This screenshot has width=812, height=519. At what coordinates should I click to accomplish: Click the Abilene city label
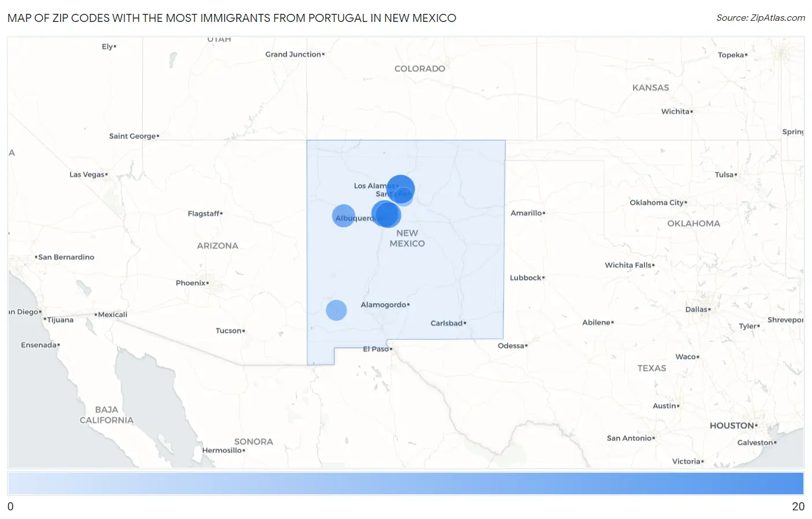[597, 323]
